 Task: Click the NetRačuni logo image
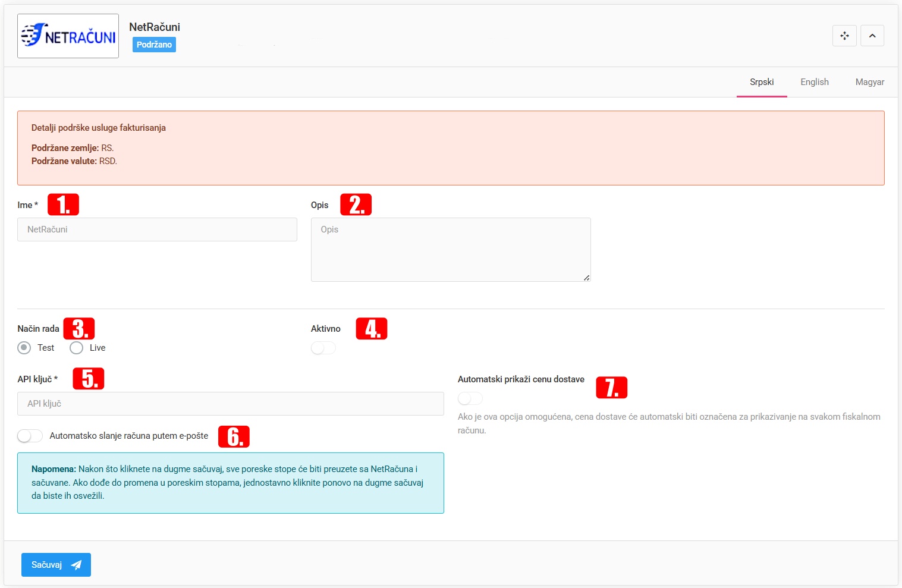pyautogui.click(x=68, y=36)
